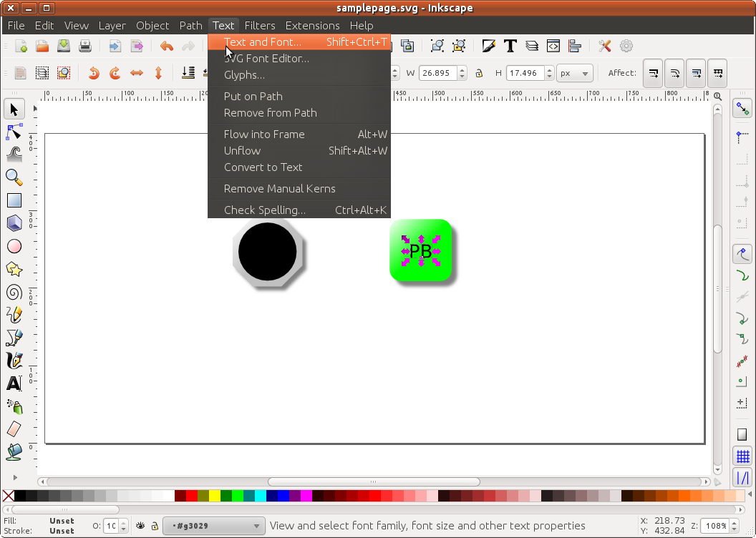Toggle the width/height lock ratio
The width and height of the screenshot is (756, 538).
[x=479, y=73]
